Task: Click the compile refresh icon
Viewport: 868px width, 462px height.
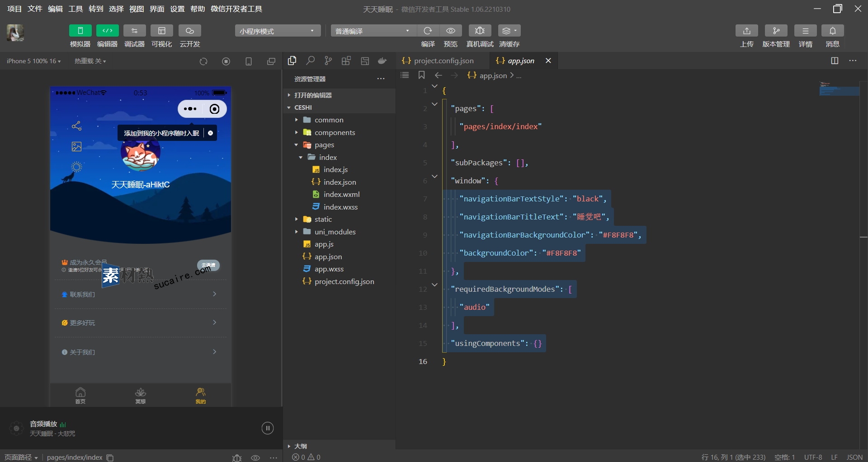Action: (x=428, y=31)
